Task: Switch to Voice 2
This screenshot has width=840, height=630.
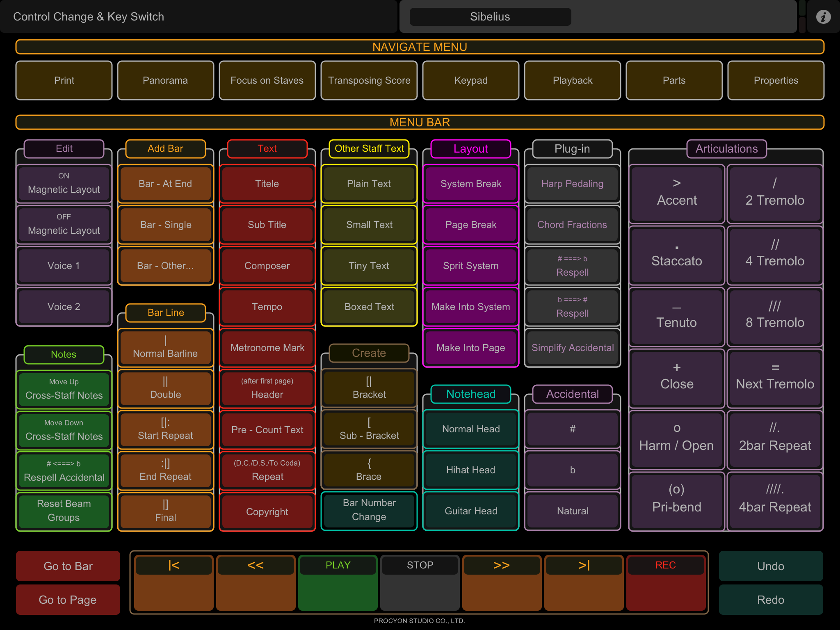Action: coord(64,307)
